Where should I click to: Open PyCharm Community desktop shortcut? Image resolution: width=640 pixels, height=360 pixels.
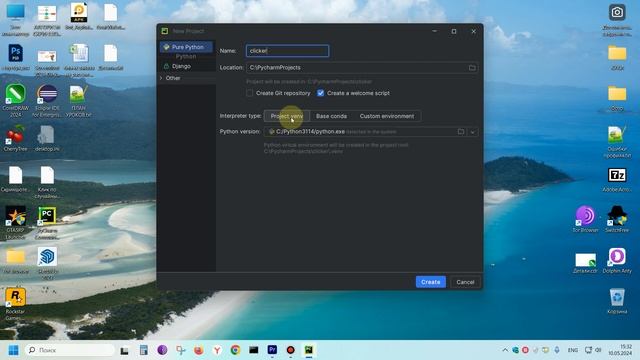tap(47, 222)
